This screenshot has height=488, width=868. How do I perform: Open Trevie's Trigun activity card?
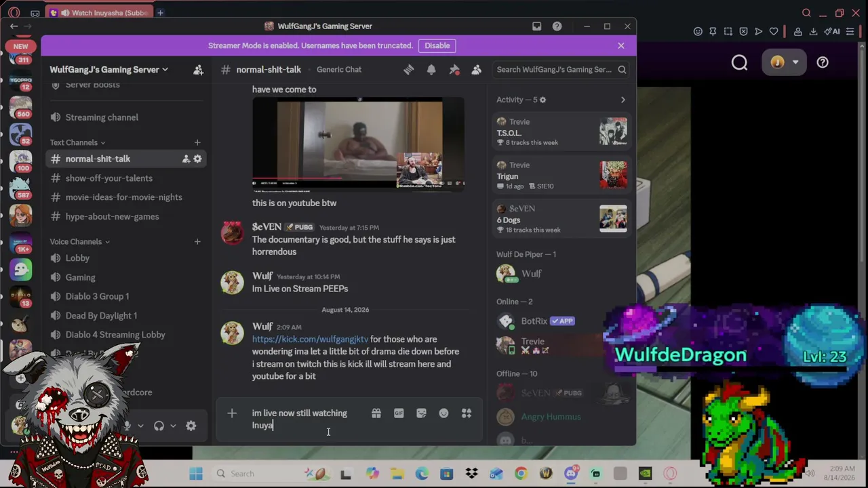[x=561, y=176]
